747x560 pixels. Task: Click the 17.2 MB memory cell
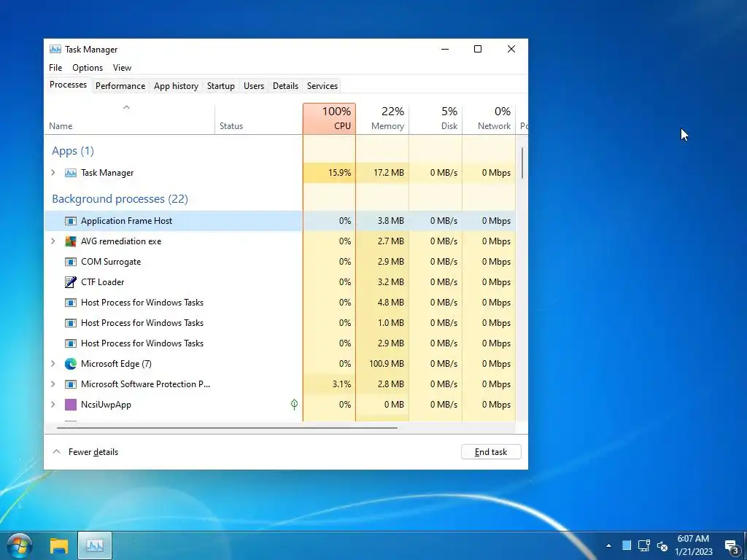pos(382,173)
